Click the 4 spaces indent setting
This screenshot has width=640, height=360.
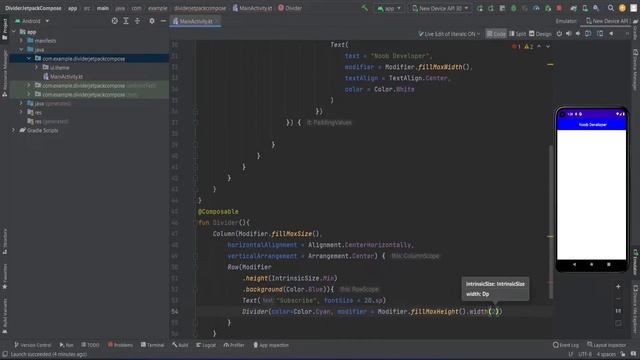pos(606,354)
